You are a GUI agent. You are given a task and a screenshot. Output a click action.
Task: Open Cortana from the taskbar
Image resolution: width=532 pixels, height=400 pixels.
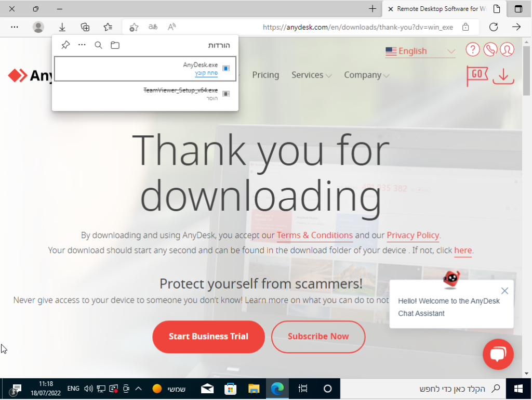click(x=327, y=389)
